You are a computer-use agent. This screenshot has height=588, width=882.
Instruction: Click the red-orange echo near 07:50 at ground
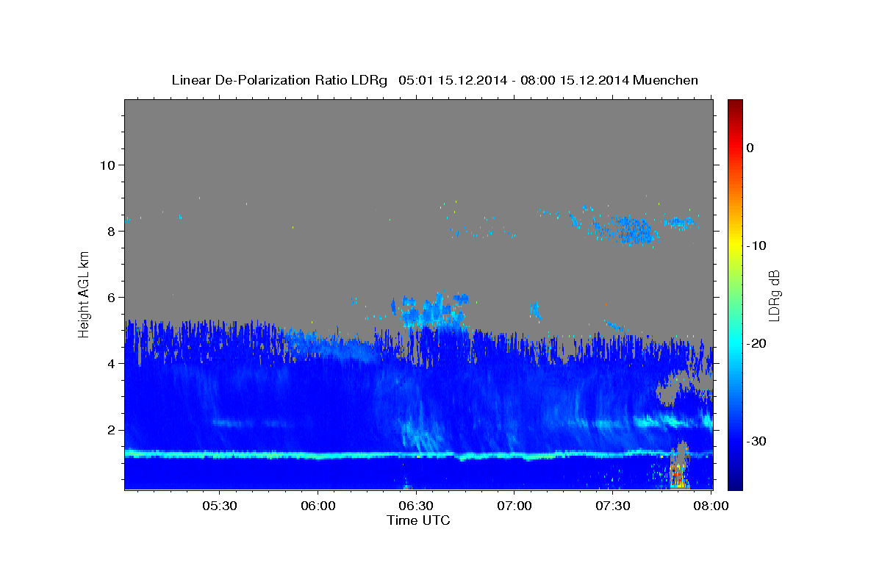click(x=678, y=475)
